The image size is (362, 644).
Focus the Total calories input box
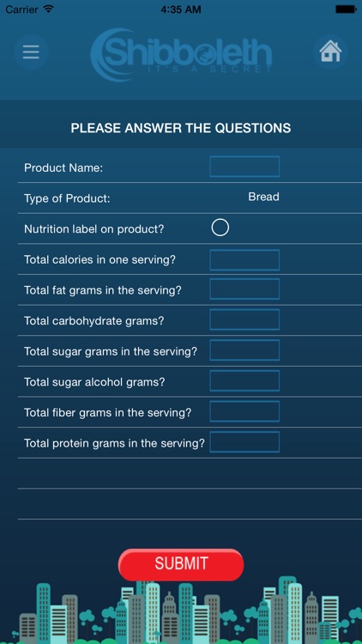(x=244, y=259)
